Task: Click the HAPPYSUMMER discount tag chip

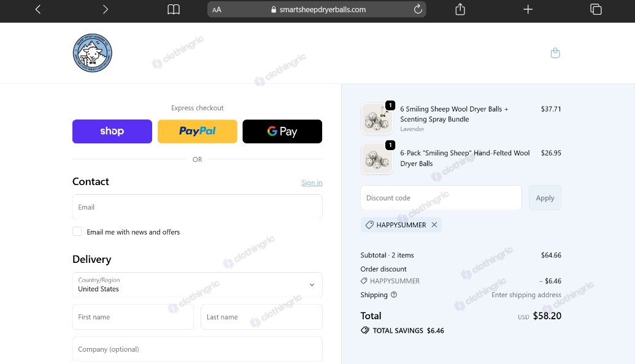Action: [401, 225]
